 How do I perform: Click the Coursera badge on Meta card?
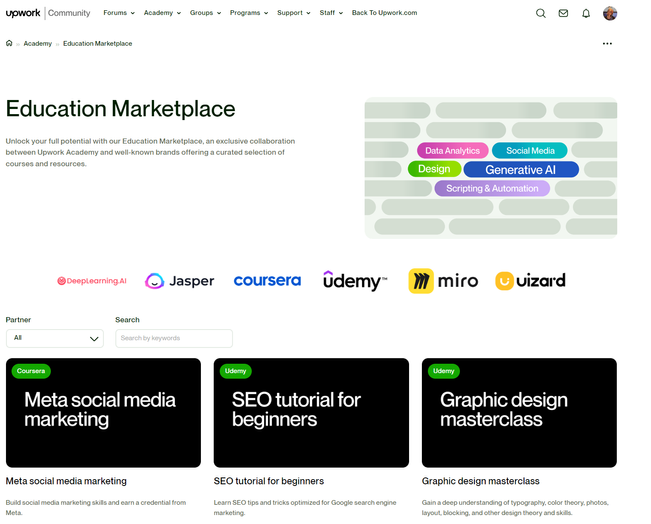(31, 371)
